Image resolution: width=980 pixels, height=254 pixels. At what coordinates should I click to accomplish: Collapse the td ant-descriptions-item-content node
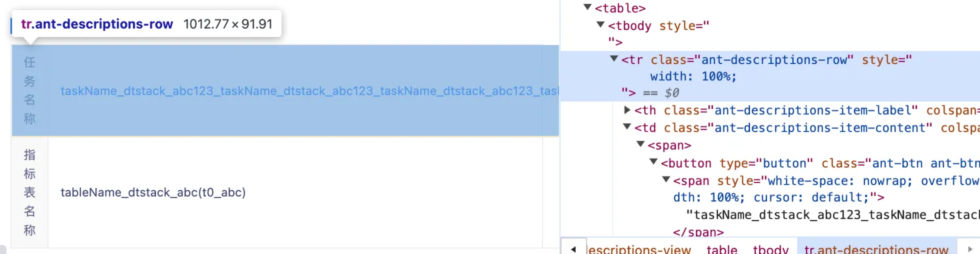[627, 127]
